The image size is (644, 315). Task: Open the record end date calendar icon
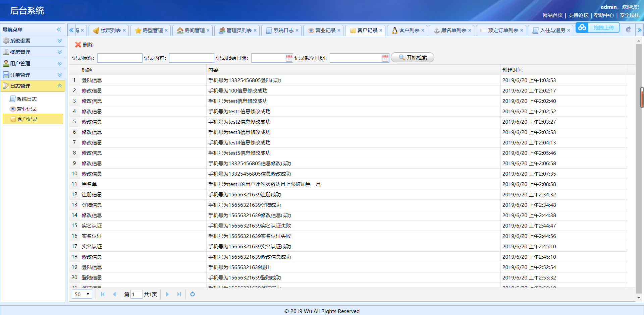pos(385,58)
